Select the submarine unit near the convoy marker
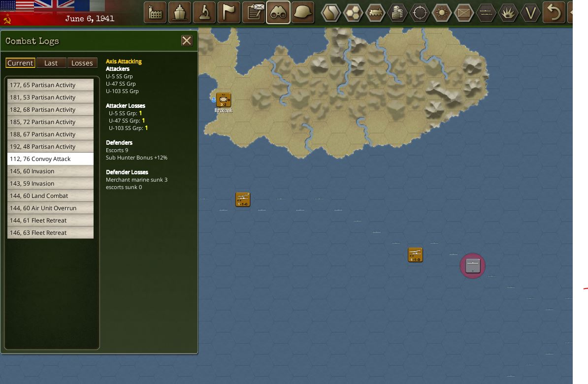 tap(415, 255)
